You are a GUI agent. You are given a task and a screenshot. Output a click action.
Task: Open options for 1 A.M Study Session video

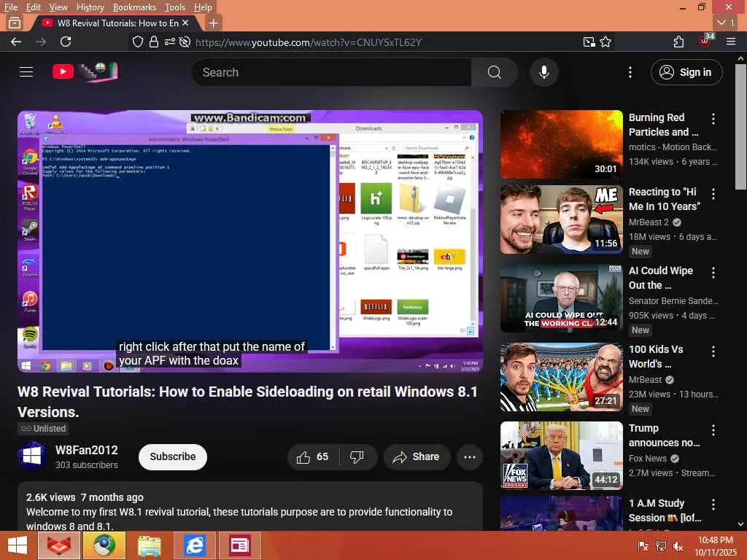pyautogui.click(x=713, y=505)
